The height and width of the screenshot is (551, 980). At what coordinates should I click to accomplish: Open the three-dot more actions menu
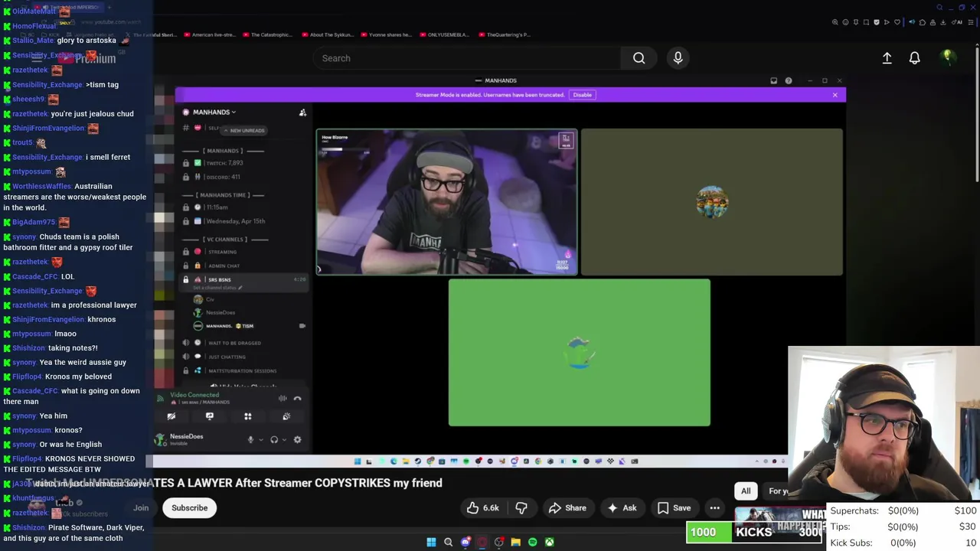714,508
